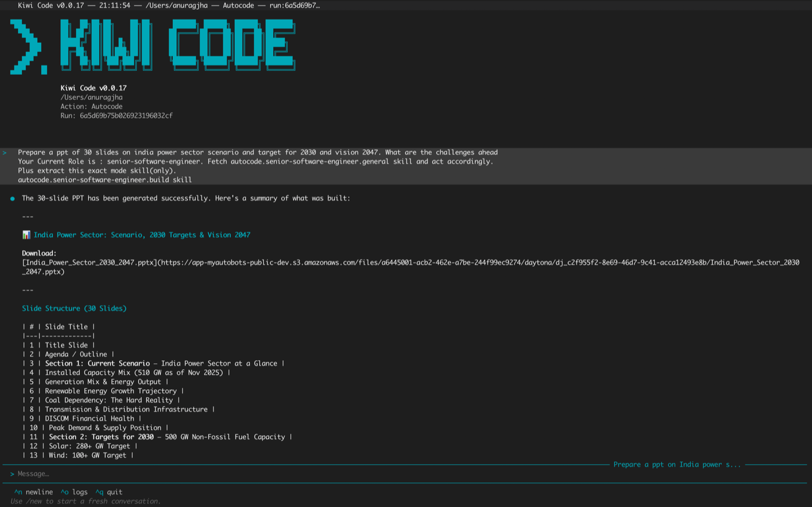
Task: Click the ^n newline shortcut hint
Action: [34, 492]
